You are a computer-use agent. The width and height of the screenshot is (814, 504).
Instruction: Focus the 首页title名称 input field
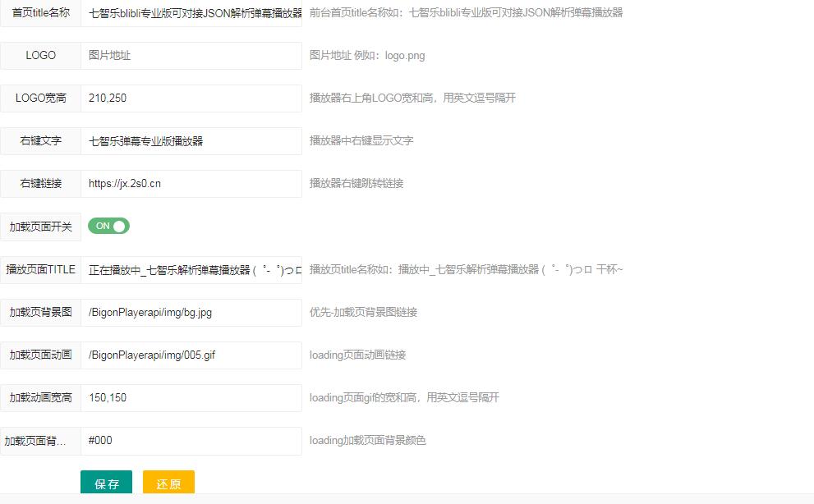click(x=191, y=13)
